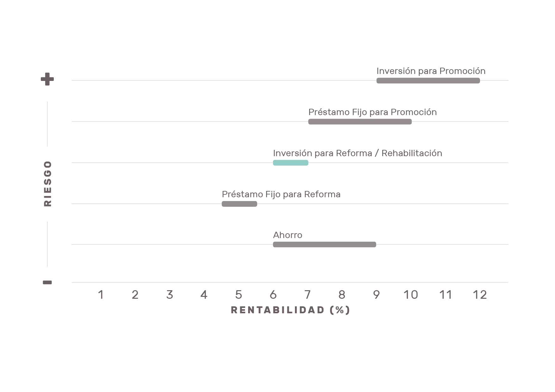The height and width of the screenshot is (392, 555).
Task: Select the Inversión para Promoción bar
Action: 428,81
